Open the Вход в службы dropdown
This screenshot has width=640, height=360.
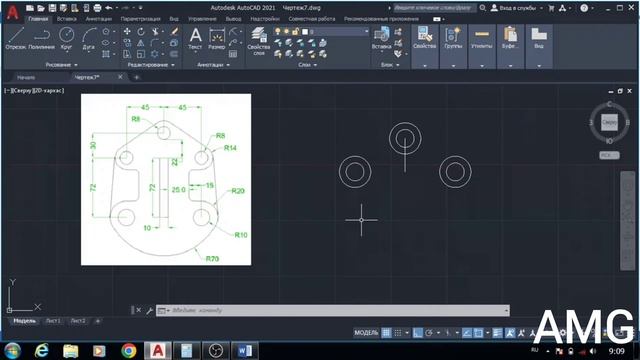coord(517,8)
